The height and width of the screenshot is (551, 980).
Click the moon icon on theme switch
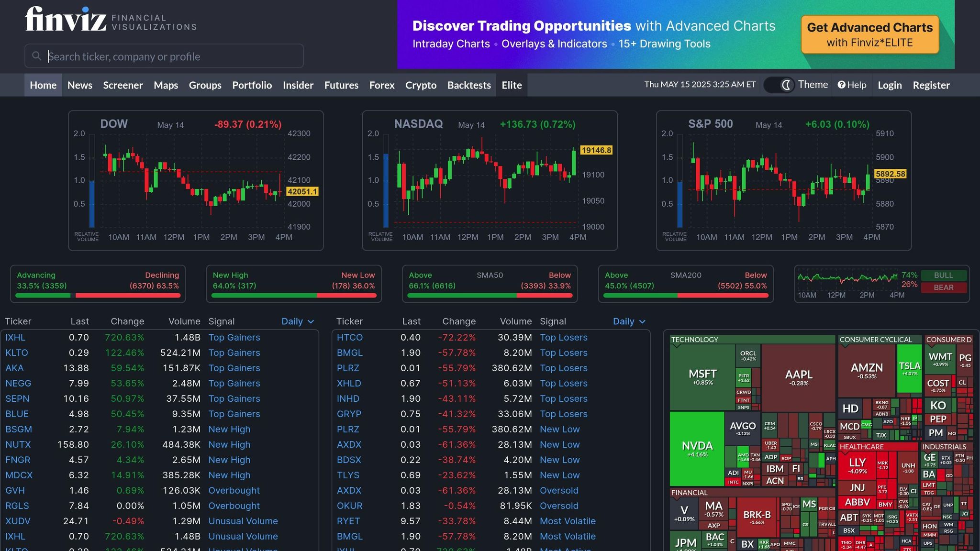coord(786,85)
